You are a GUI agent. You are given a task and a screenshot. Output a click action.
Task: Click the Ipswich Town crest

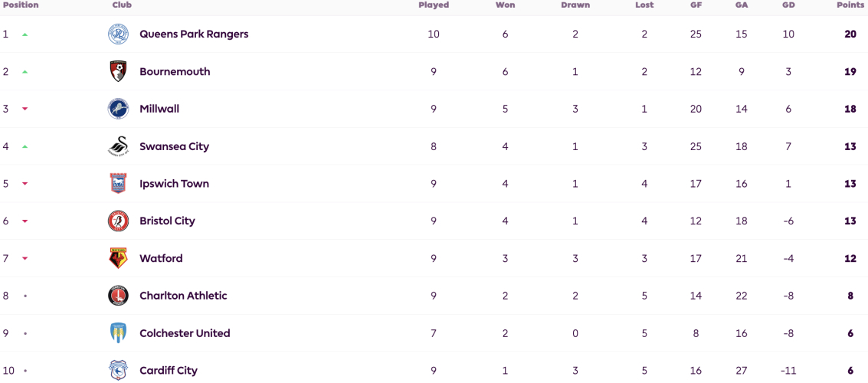coord(119,184)
